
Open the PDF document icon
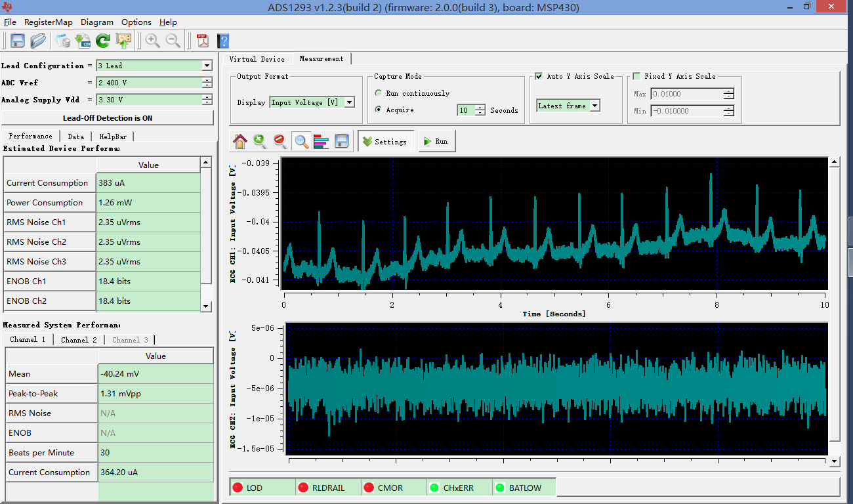click(x=203, y=41)
